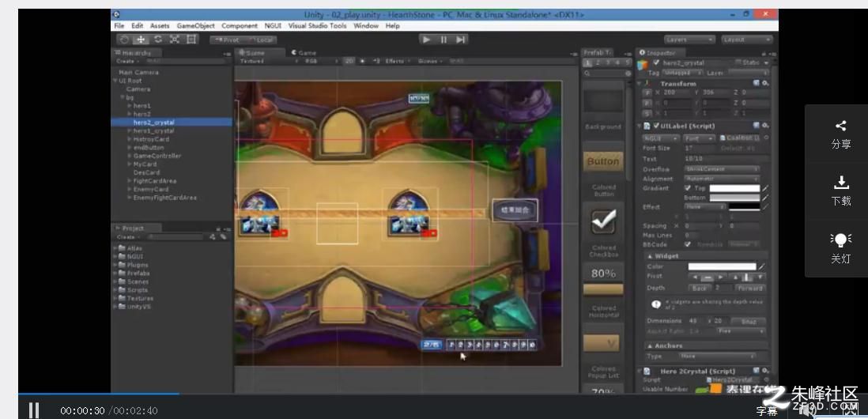Open the Layers dropdown

(x=689, y=40)
